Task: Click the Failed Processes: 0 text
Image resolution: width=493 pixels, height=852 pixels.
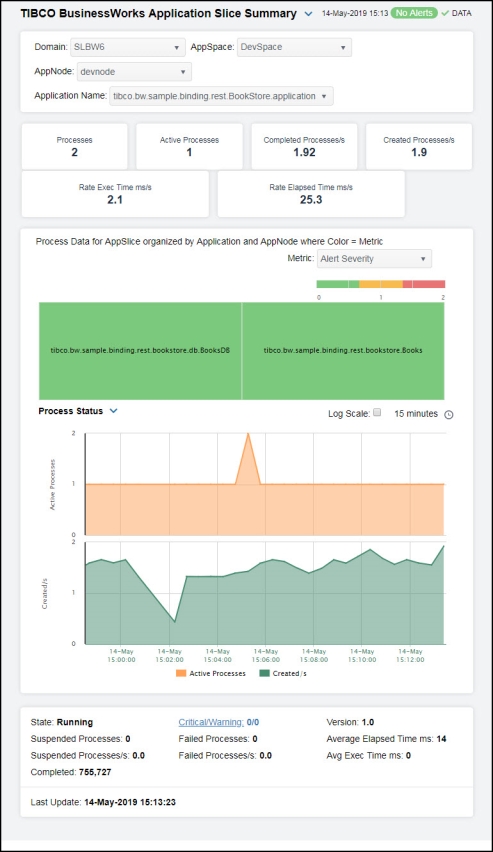Action: (218, 739)
